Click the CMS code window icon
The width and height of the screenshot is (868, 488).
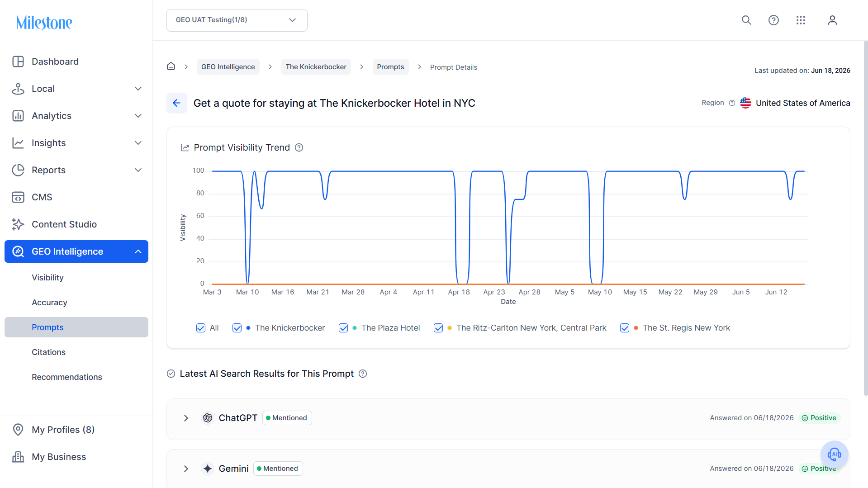coord(18,197)
